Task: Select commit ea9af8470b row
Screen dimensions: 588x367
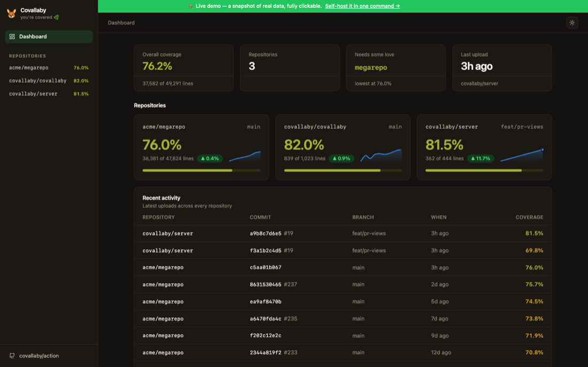Action: pyautogui.click(x=343, y=302)
